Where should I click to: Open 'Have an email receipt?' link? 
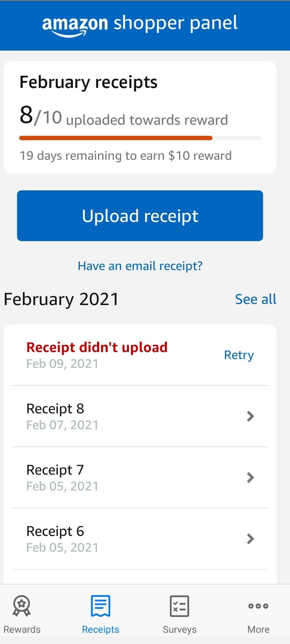coord(140,266)
